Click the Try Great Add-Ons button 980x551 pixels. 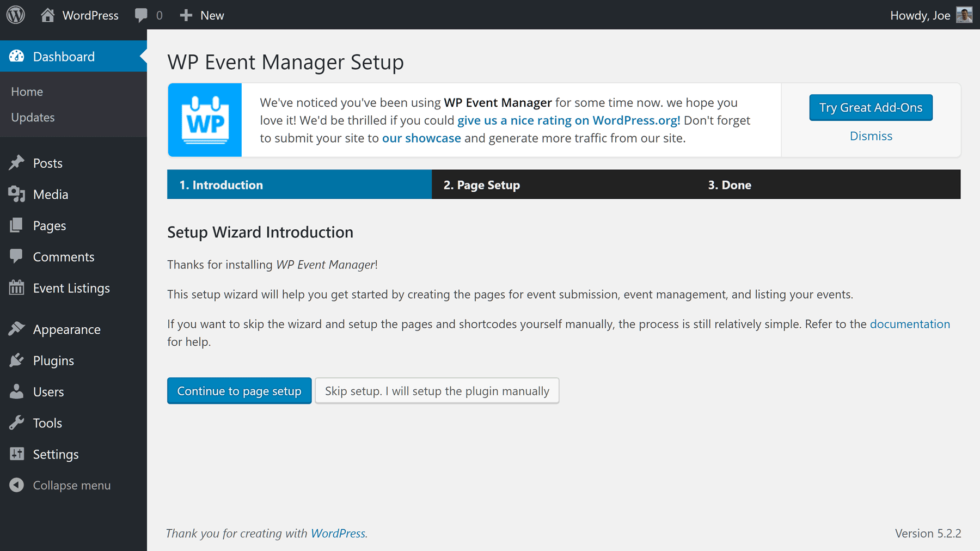(871, 107)
